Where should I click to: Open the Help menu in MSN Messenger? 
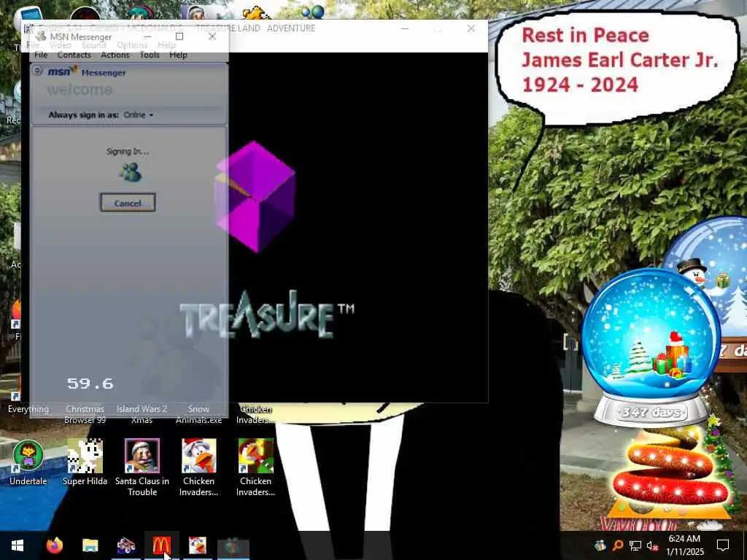point(178,55)
